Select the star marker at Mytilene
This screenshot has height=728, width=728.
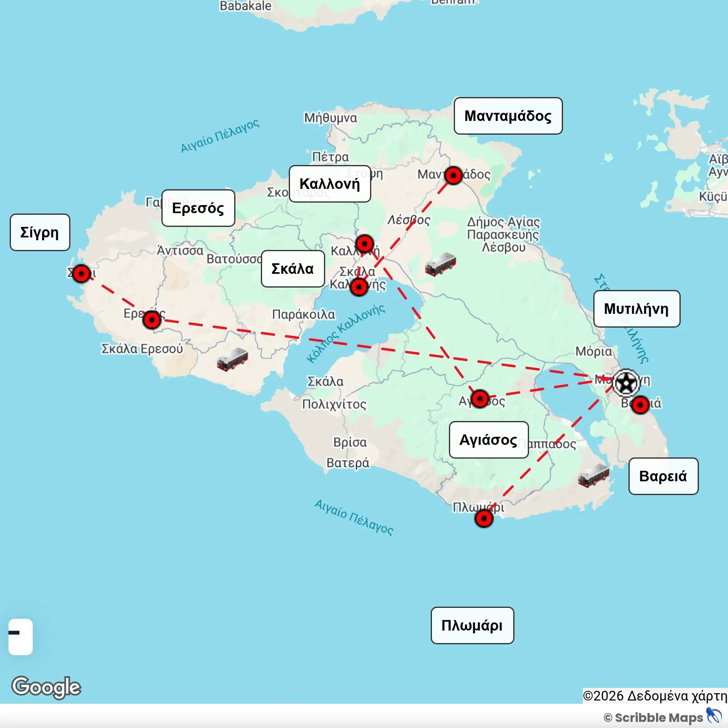(x=626, y=382)
